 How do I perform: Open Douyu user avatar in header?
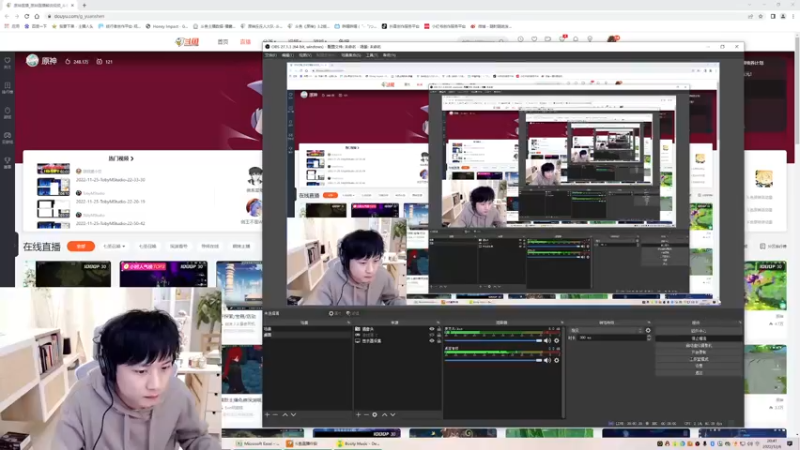coord(612,39)
